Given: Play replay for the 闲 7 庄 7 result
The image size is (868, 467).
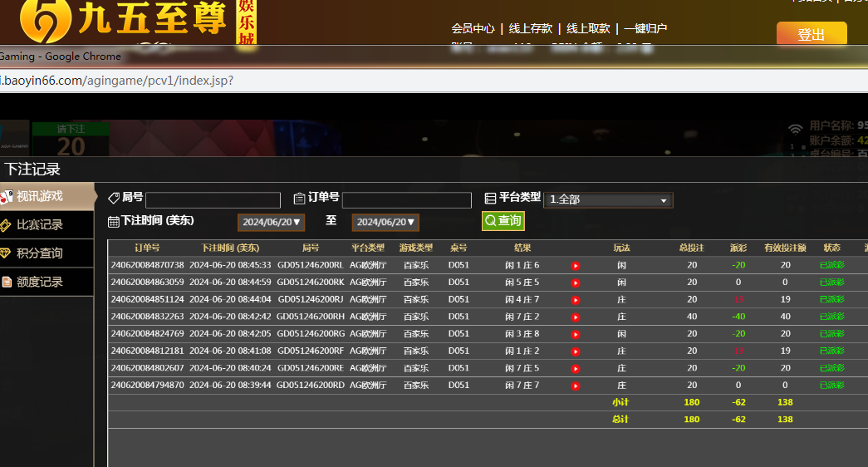Looking at the screenshot, I should coord(575,386).
